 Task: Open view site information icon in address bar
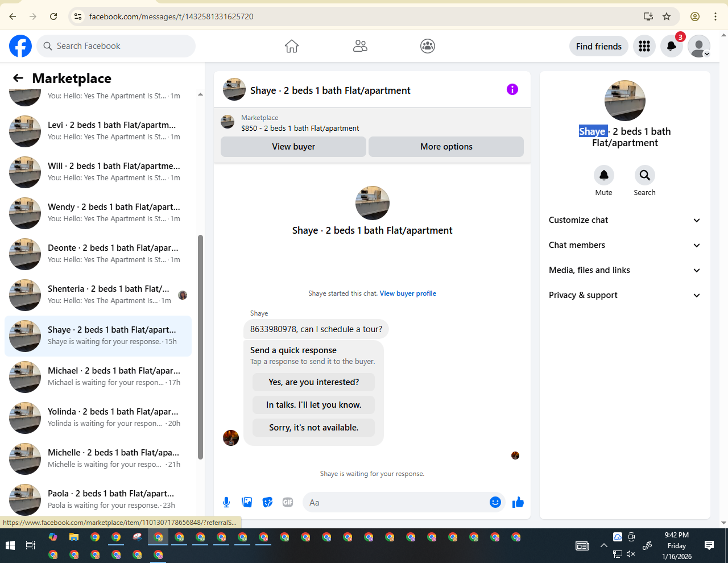78,16
